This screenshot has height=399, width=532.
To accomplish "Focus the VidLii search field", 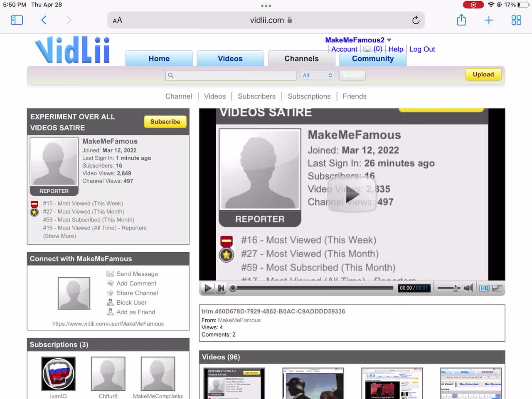I will coord(231,75).
